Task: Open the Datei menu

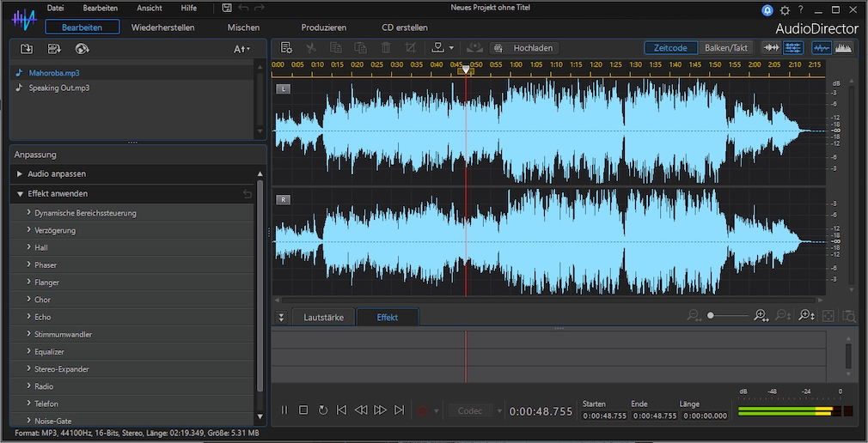Action: [55, 9]
